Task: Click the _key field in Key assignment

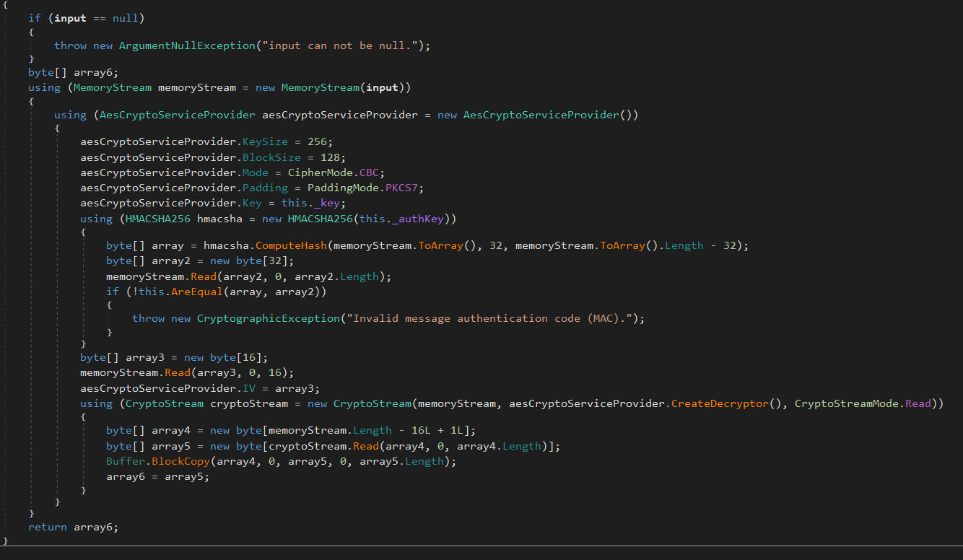Action: click(326, 203)
